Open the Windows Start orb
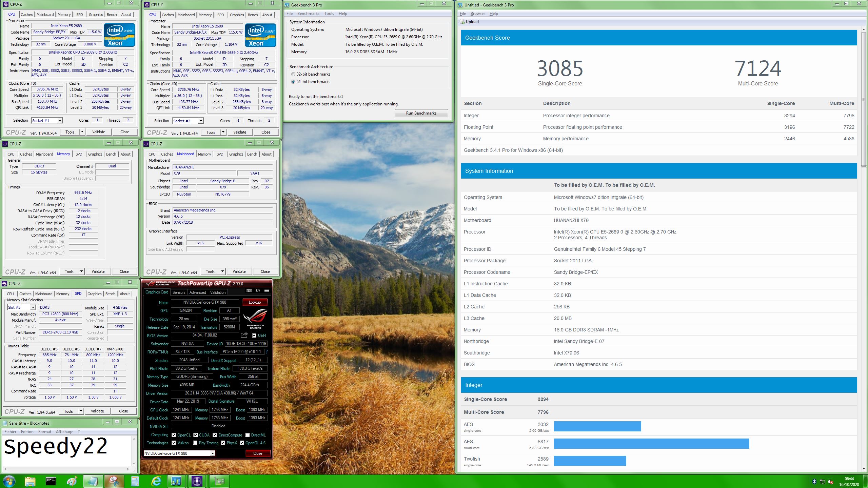 tap(9, 481)
